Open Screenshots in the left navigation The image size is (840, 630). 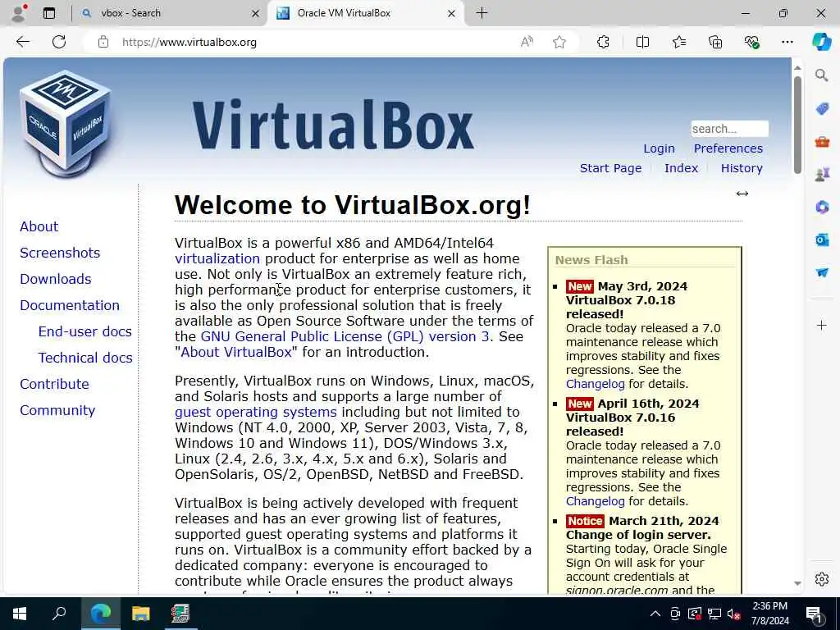60,253
